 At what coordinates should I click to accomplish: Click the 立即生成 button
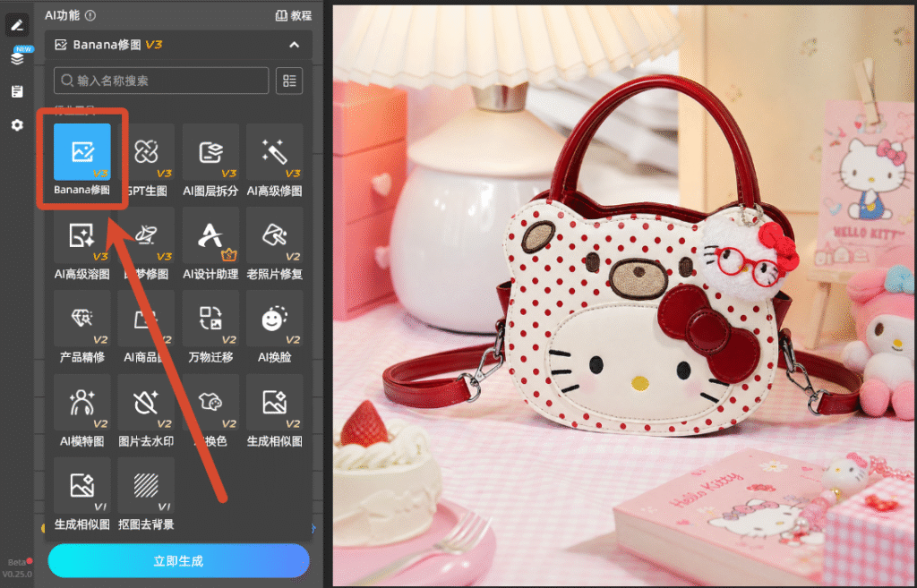click(178, 561)
